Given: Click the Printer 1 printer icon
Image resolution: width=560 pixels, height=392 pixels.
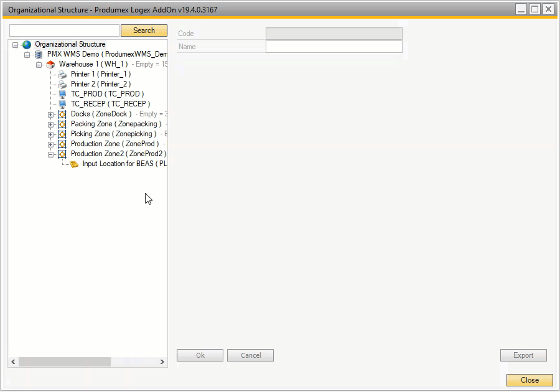Looking at the screenshot, I should point(62,75).
